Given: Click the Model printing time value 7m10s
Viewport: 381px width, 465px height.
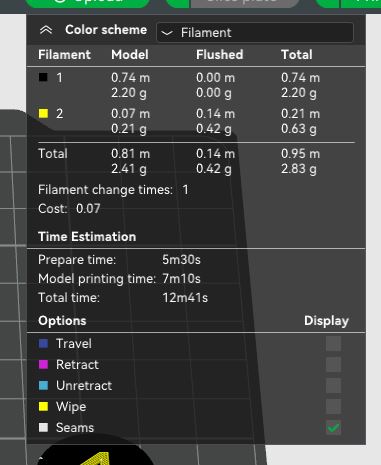Looking at the screenshot, I should [x=181, y=279].
